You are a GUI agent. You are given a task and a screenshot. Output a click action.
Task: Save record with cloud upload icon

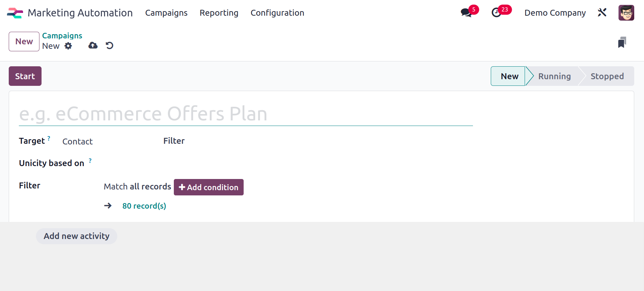93,45
